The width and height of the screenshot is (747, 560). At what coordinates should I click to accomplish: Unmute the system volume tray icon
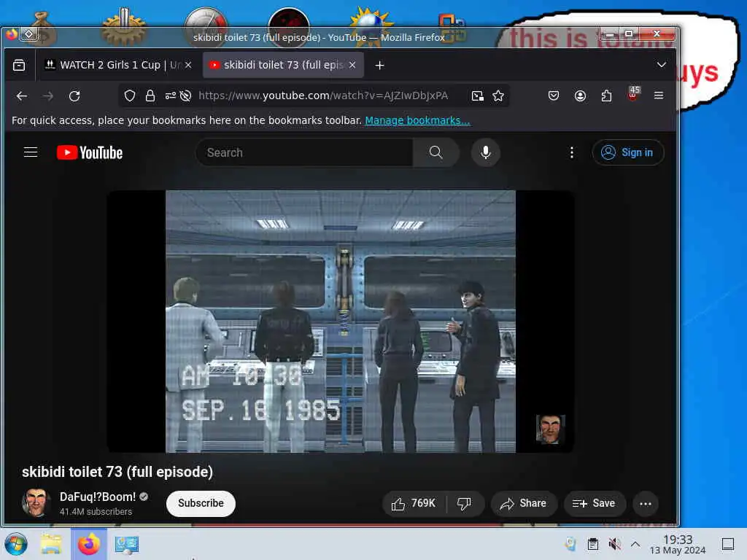(614, 544)
